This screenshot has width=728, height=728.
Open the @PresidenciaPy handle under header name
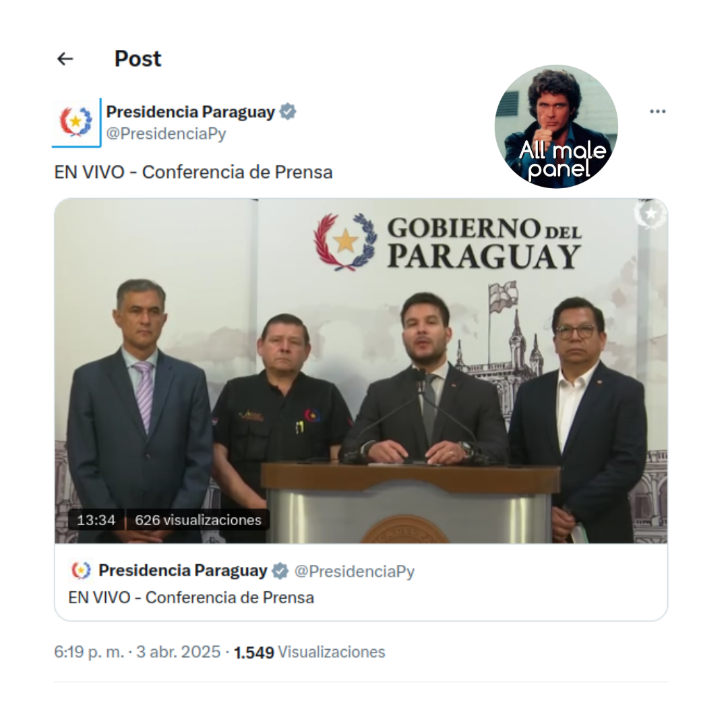(166, 133)
